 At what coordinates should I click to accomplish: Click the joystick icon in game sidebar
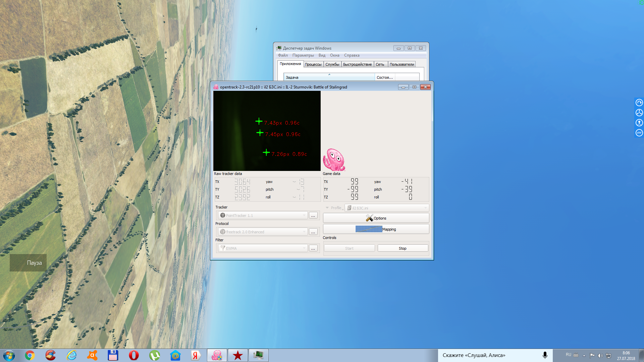(x=639, y=123)
